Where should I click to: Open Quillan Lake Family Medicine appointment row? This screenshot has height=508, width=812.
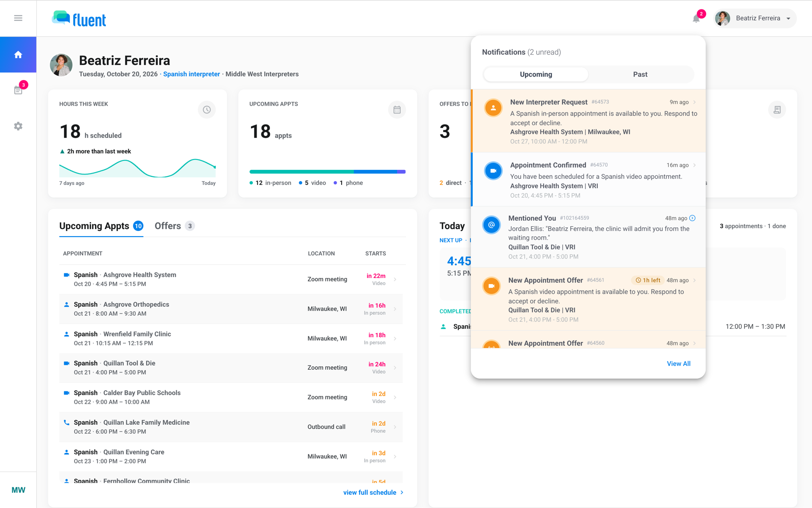231,427
